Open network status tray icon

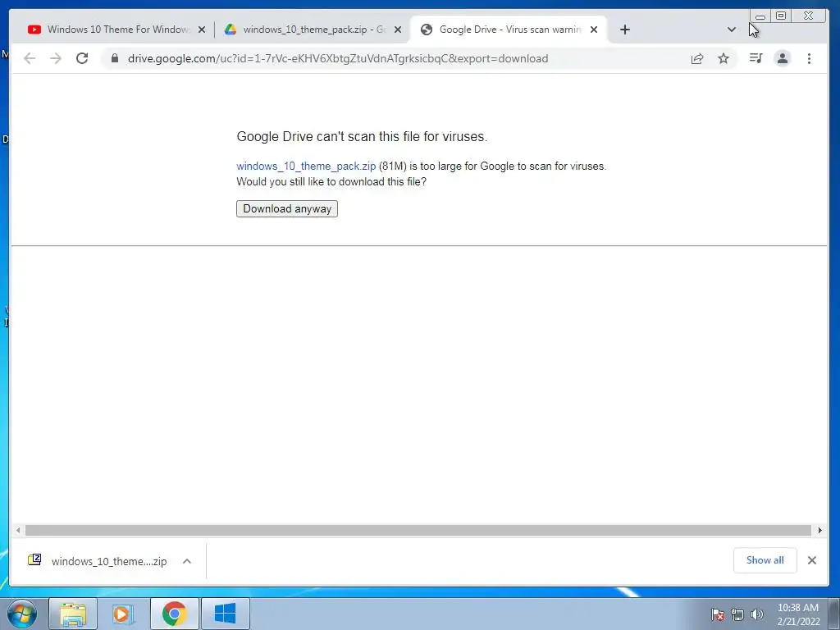[737, 614]
